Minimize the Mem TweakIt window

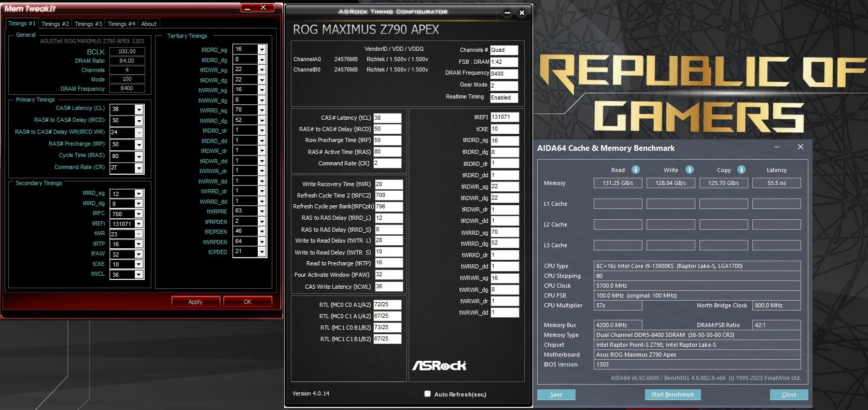click(x=247, y=8)
